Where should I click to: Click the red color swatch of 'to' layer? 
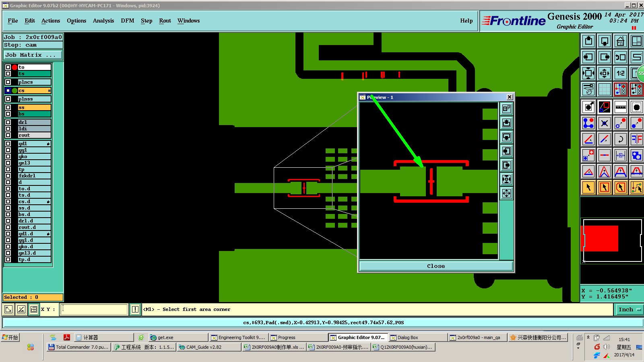pyautogui.click(x=14, y=67)
